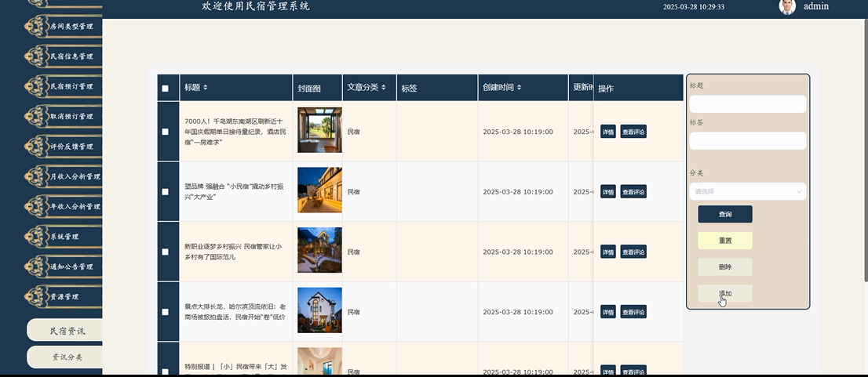The height and width of the screenshot is (377, 868).
Task: Open cover image of 新职业逐梦 article
Action: pos(319,250)
